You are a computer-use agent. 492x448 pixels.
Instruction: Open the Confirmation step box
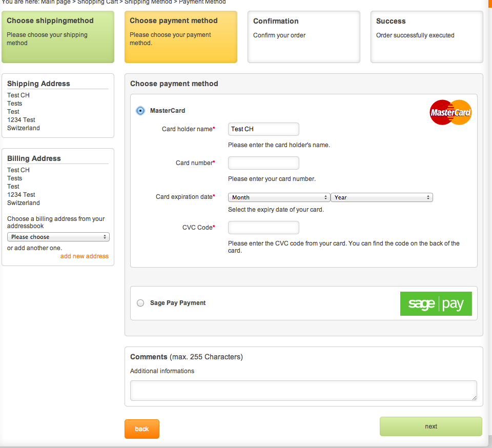pos(304,37)
